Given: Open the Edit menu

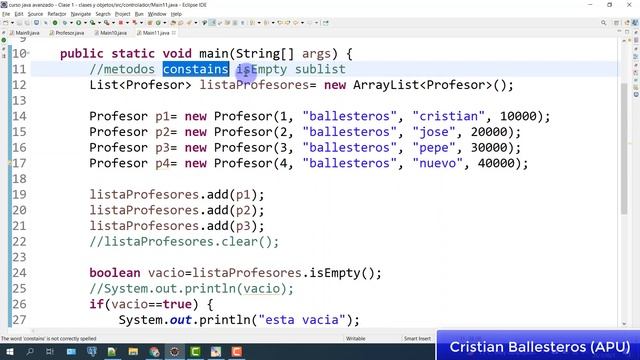Looking at the screenshot, I should [19, 14].
